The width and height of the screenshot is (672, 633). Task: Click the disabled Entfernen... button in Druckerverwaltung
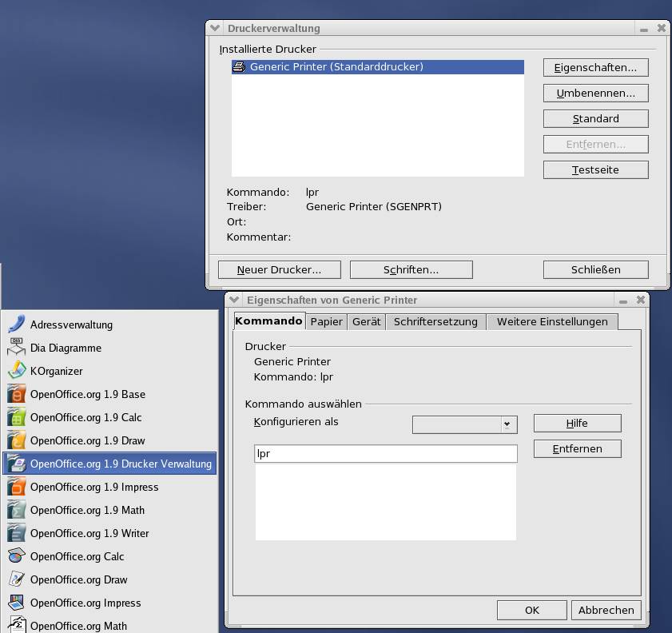point(596,145)
